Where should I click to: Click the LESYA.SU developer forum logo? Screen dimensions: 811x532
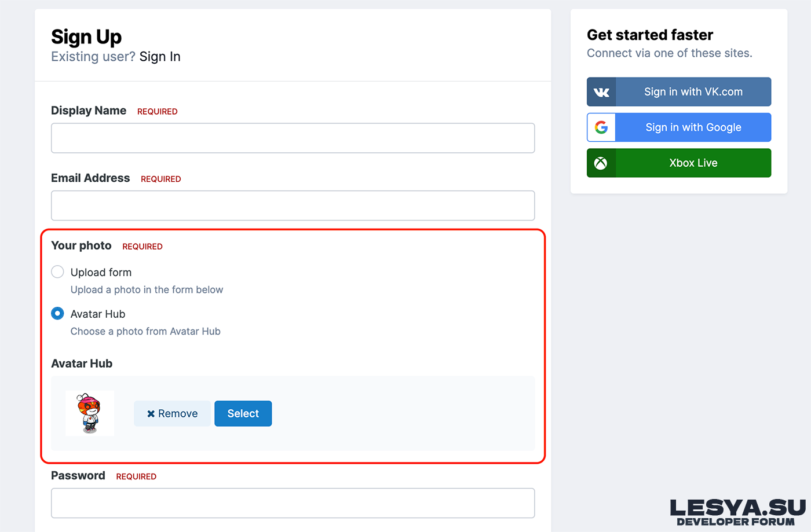(x=737, y=512)
